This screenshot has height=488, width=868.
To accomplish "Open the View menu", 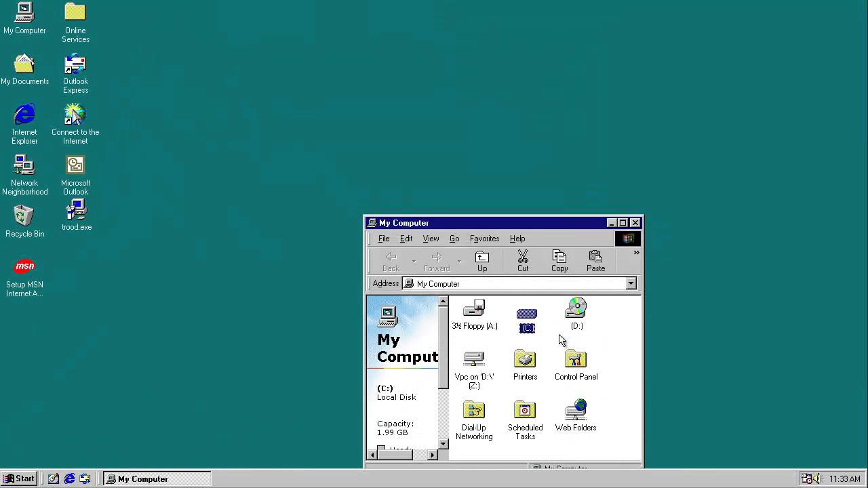I will pyautogui.click(x=431, y=239).
